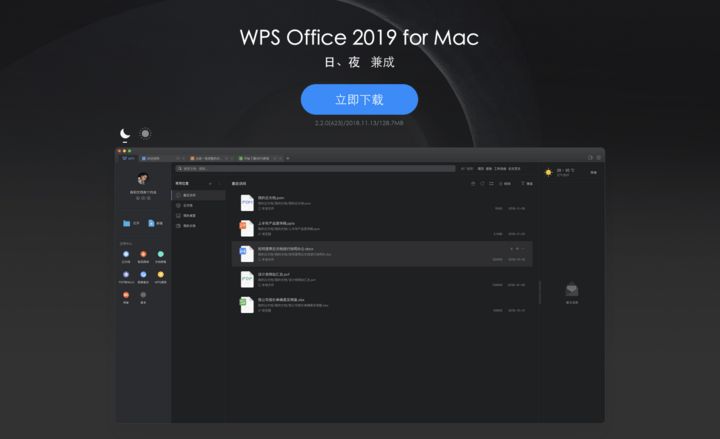Open the purple app icon in second row

126,274
